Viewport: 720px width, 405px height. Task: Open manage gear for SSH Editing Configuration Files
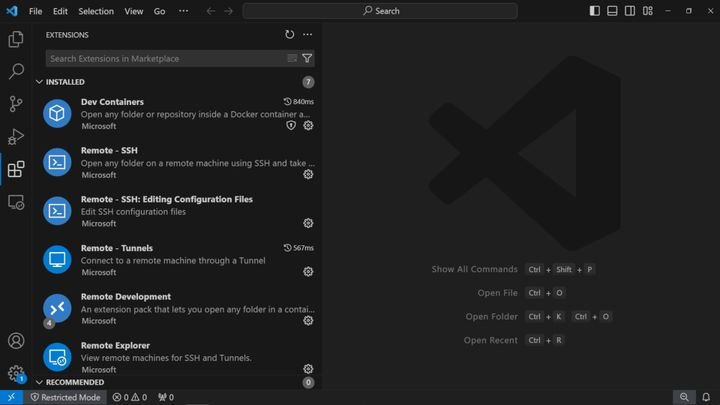[x=308, y=223]
